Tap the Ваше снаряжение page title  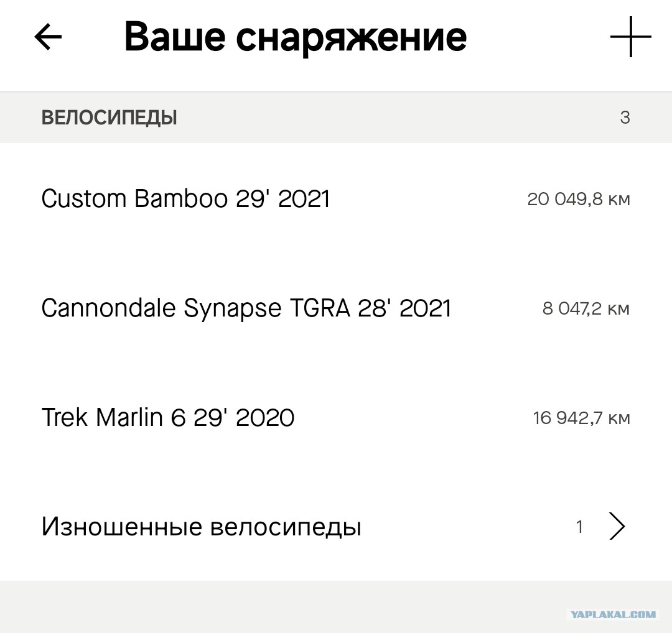296,38
